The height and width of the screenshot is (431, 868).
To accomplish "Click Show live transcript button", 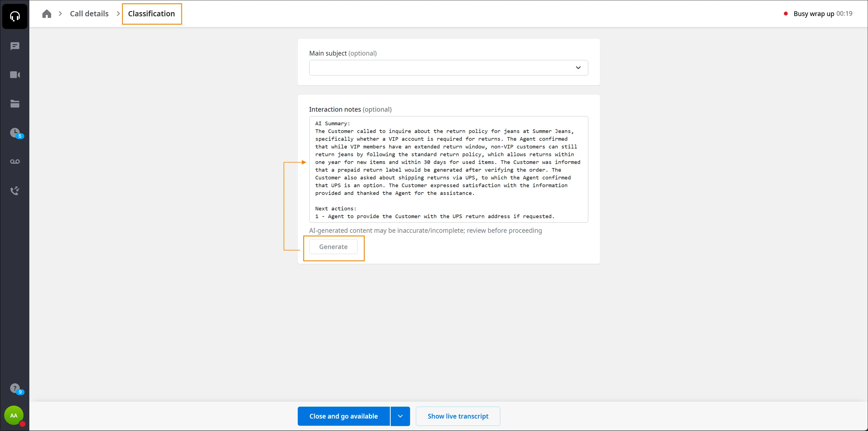I will (x=458, y=416).
